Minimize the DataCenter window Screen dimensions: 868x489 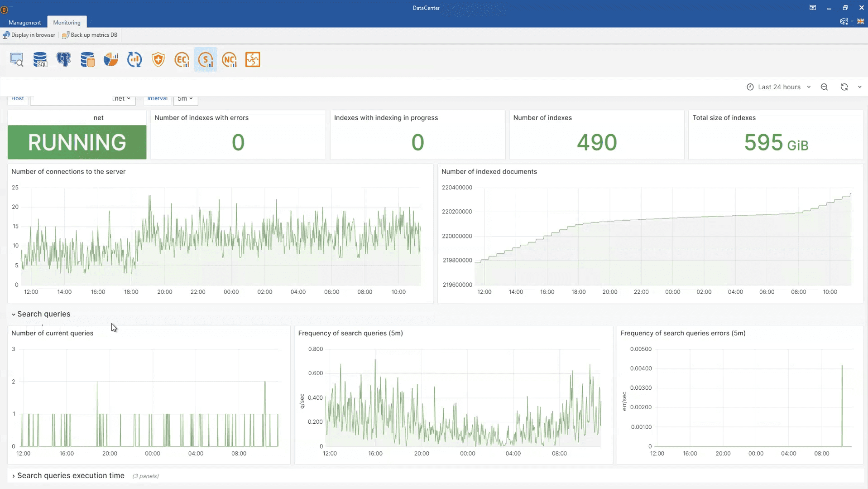tap(829, 8)
